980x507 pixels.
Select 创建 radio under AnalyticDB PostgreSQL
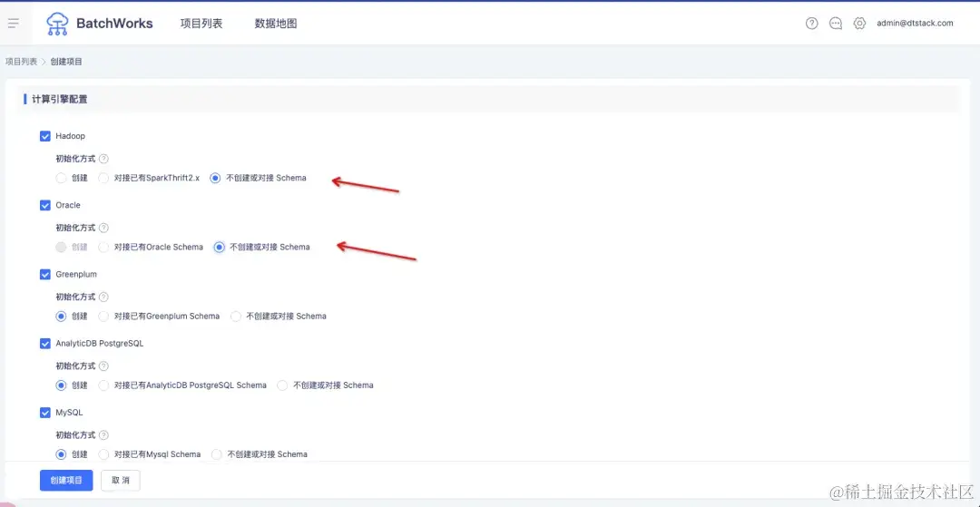(61, 385)
